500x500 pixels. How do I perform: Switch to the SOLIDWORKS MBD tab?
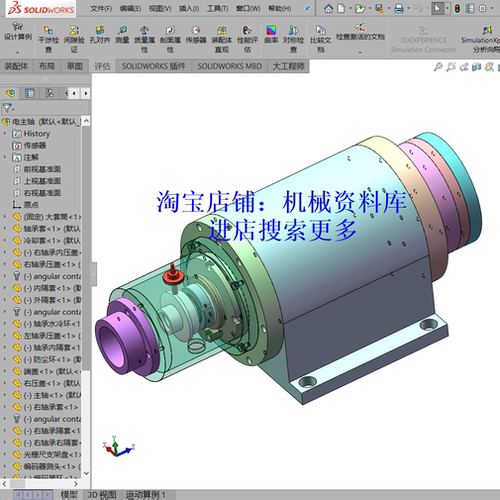click(230, 66)
